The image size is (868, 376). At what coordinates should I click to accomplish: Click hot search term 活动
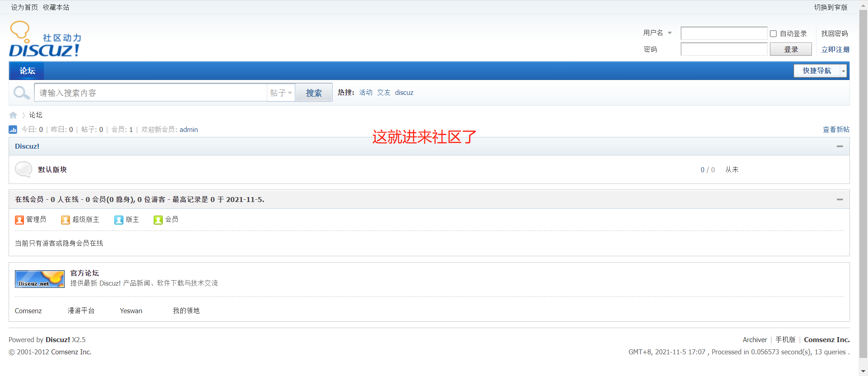point(366,93)
